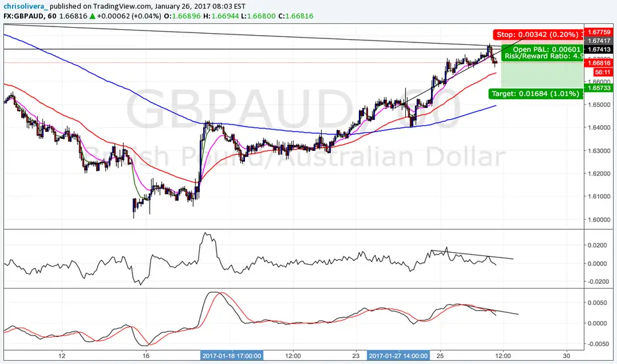Click the -0.0200 indicator axis label
This screenshot has width=617, height=364.
[x=599, y=282]
